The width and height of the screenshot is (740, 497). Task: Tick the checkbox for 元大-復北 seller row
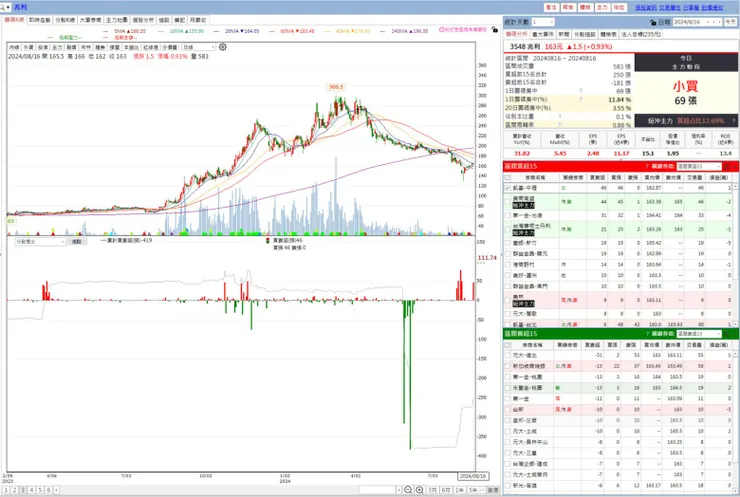coord(508,355)
